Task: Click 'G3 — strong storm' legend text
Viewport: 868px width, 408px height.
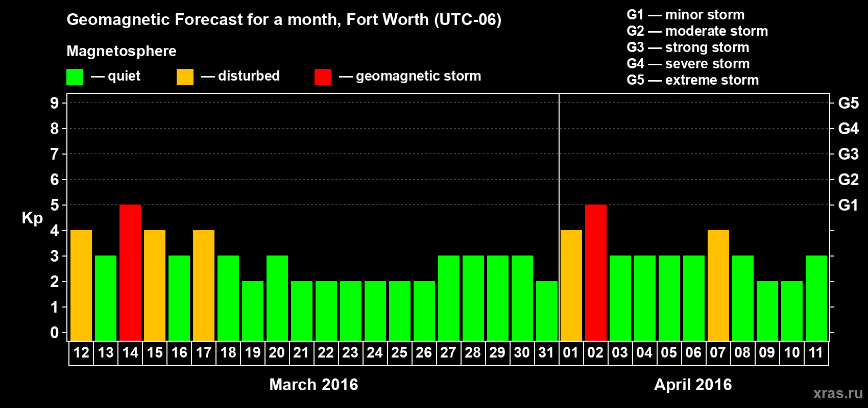Action: click(688, 47)
